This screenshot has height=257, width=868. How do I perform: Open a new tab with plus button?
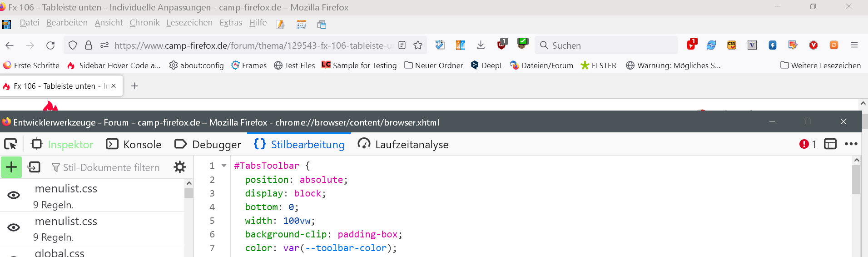[134, 86]
